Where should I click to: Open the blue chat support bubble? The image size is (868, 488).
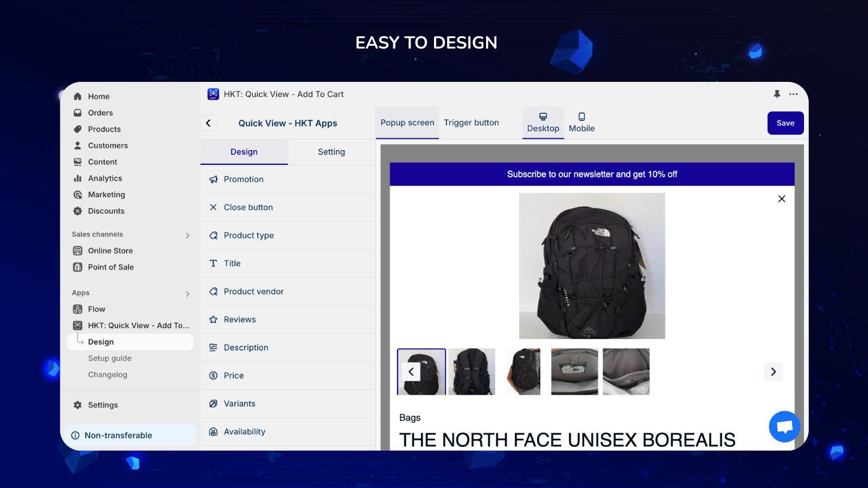pos(784,427)
